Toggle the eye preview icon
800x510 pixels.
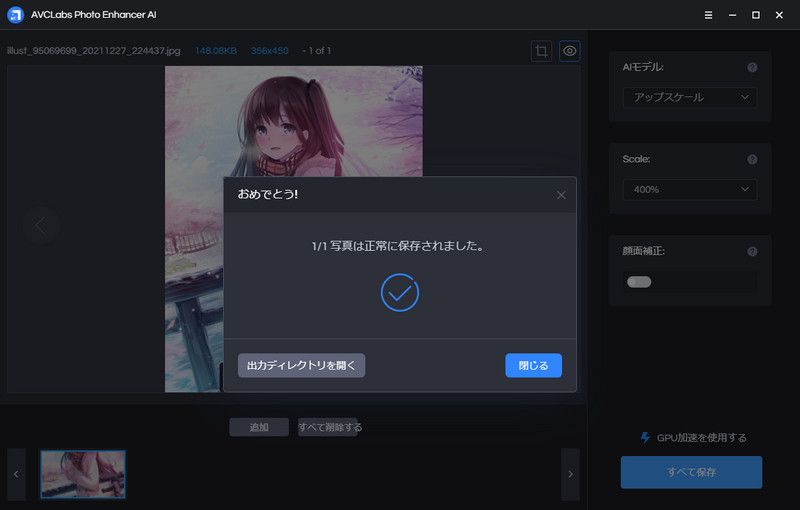[569, 51]
